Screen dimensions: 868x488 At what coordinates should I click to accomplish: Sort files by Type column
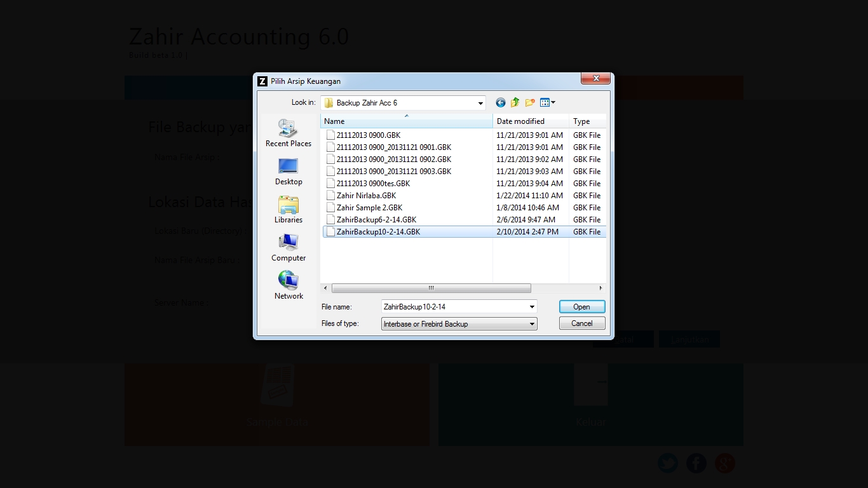pyautogui.click(x=588, y=121)
